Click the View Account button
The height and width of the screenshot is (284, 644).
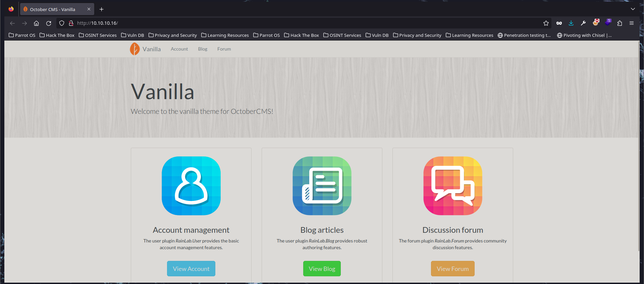(191, 269)
